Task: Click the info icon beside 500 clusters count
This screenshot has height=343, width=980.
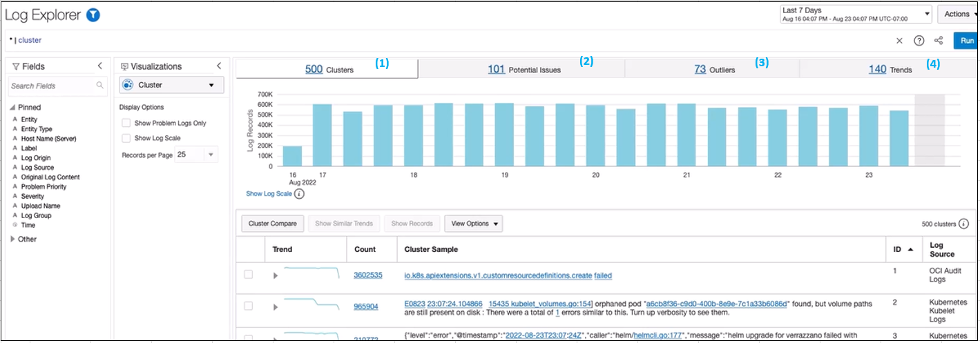Action: 963,224
